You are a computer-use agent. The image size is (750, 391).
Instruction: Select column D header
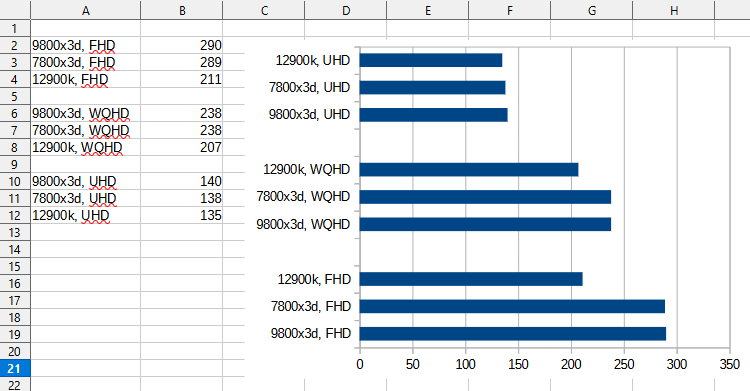pos(346,10)
